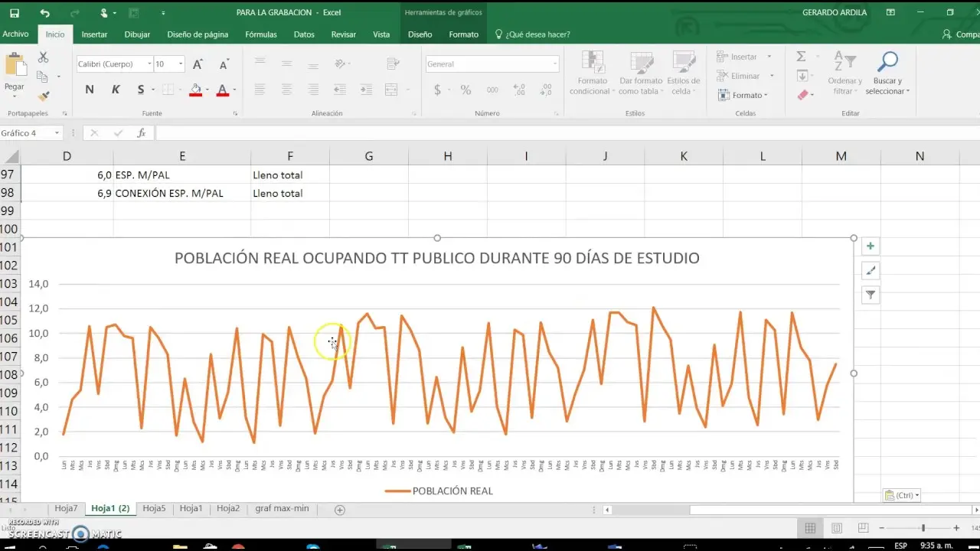Select the italic K formatting icon
Image resolution: width=980 pixels, height=551 pixels.
pos(116,90)
